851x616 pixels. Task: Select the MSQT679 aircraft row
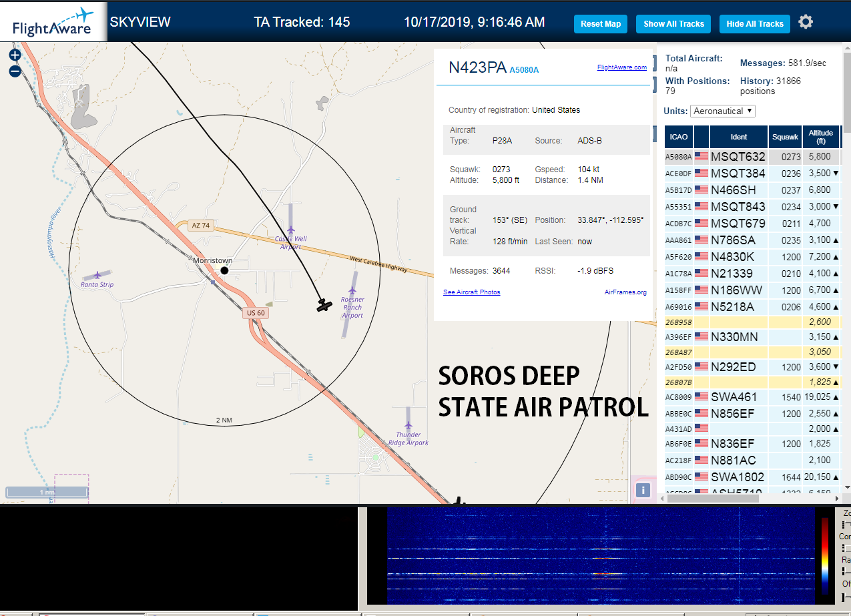[x=752, y=224]
